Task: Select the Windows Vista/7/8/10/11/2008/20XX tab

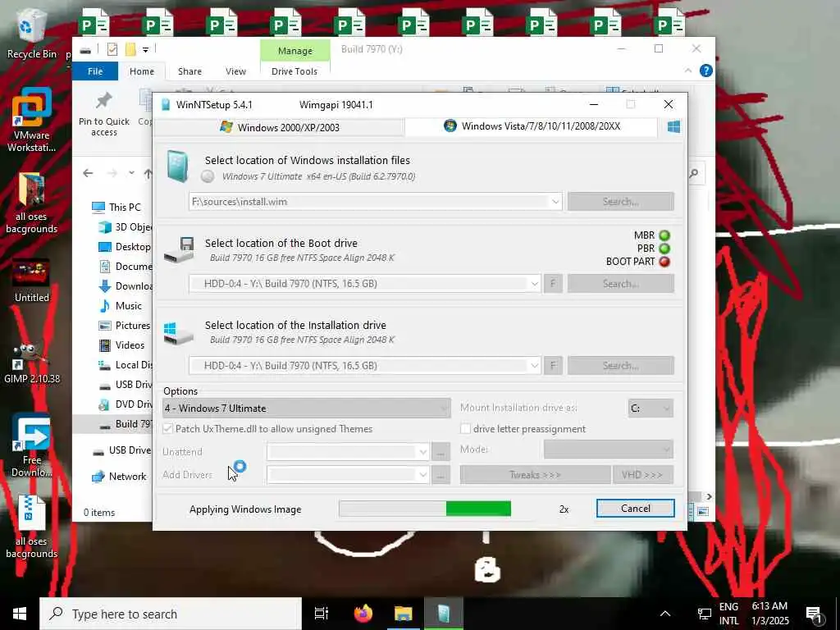Action: [532, 126]
